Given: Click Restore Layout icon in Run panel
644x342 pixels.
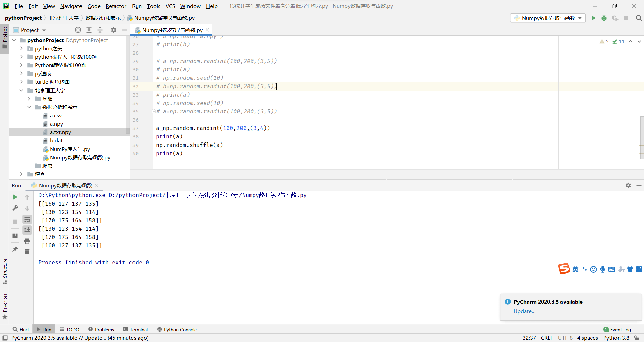Looking at the screenshot, I should click(15, 236).
